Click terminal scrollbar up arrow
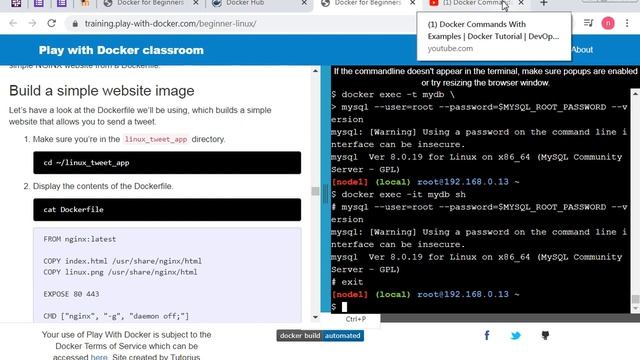The height and width of the screenshot is (360, 640). tap(635, 93)
